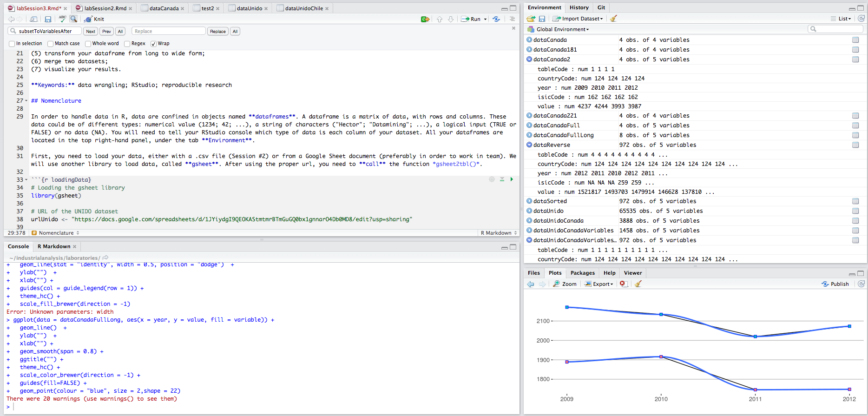Open the History tab
The height and width of the screenshot is (416, 868).
(x=579, y=7)
